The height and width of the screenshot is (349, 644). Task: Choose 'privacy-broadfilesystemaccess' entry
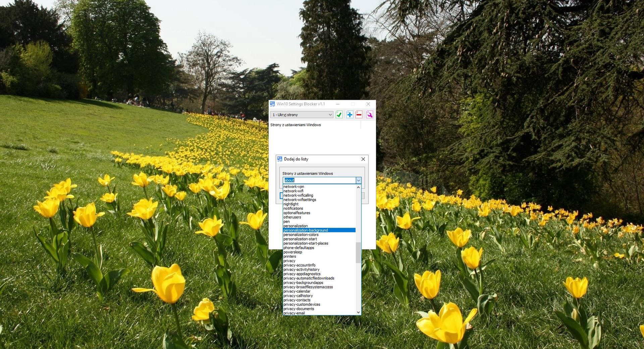tap(319, 287)
